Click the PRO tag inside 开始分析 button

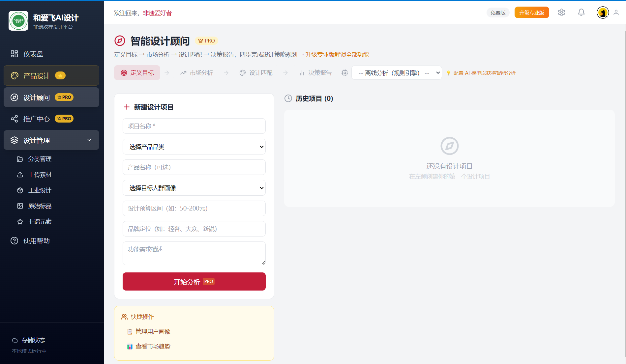(x=209, y=282)
